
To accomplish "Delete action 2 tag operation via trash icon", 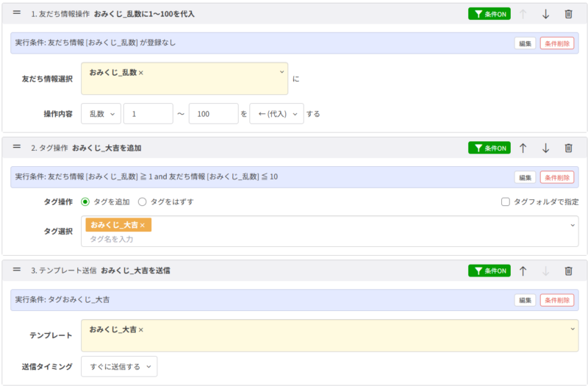I will pyautogui.click(x=568, y=148).
